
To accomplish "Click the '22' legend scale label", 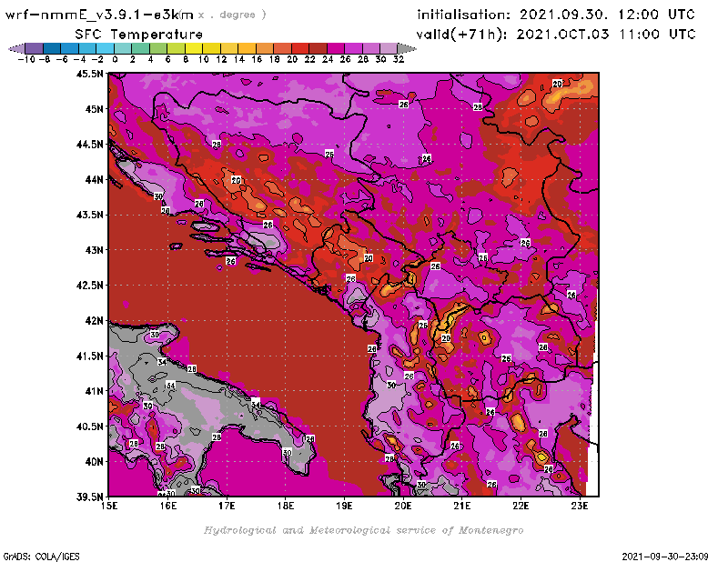I will pos(309,59).
